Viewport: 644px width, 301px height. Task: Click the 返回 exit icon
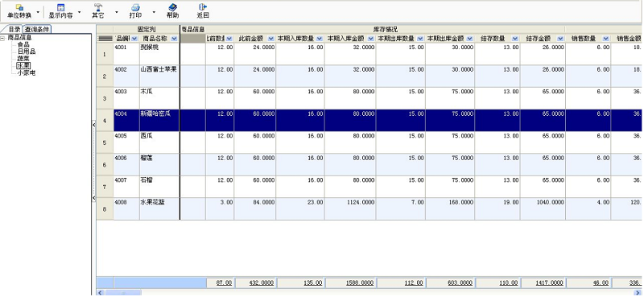coord(203,7)
